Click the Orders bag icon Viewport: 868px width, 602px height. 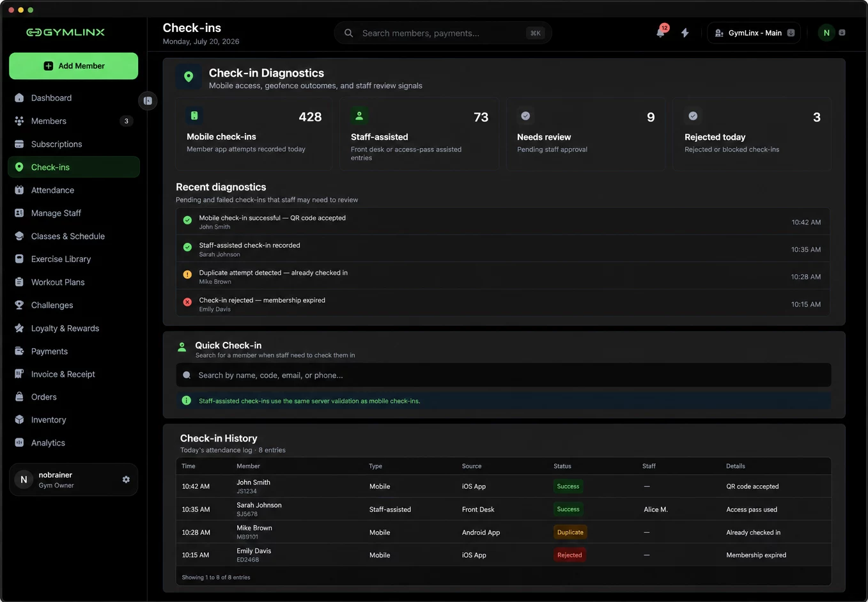coord(19,397)
